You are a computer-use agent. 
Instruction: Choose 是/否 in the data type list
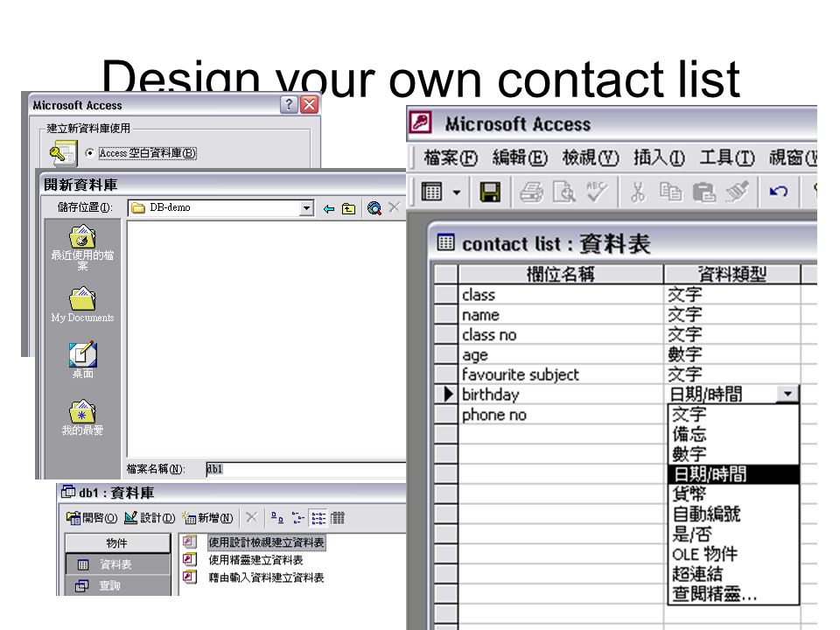tap(733, 534)
